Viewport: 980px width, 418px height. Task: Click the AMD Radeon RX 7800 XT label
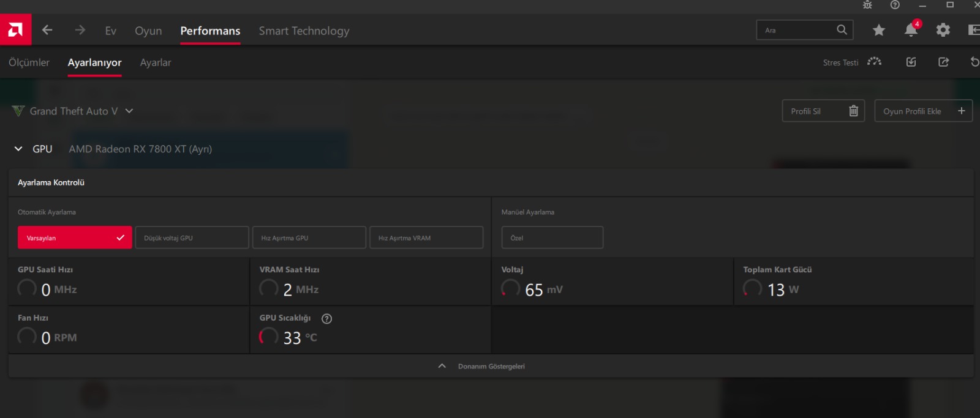(140, 149)
